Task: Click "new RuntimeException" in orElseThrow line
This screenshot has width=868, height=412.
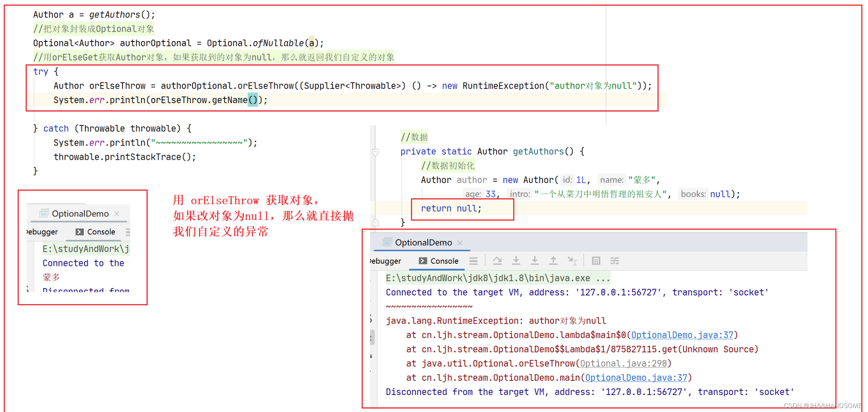Action: (493, 86)
